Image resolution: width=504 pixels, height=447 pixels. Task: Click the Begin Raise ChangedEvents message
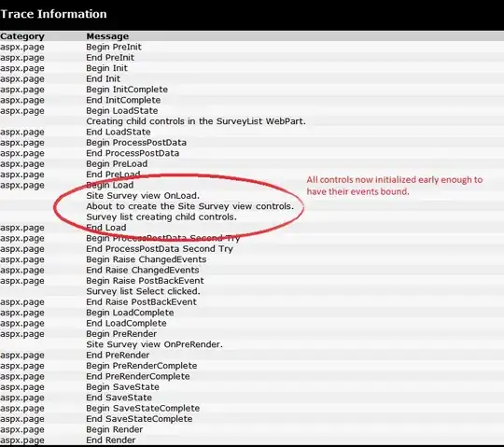tap(147, 259)
